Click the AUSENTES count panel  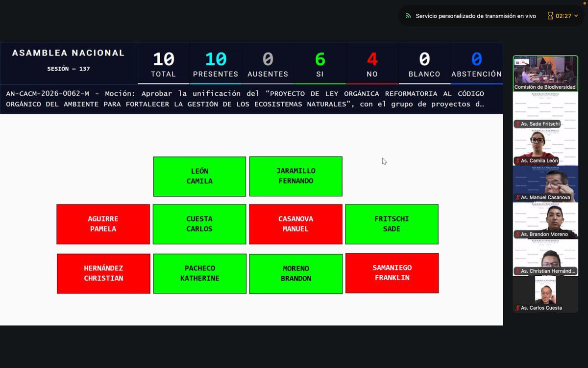(268, 63)
